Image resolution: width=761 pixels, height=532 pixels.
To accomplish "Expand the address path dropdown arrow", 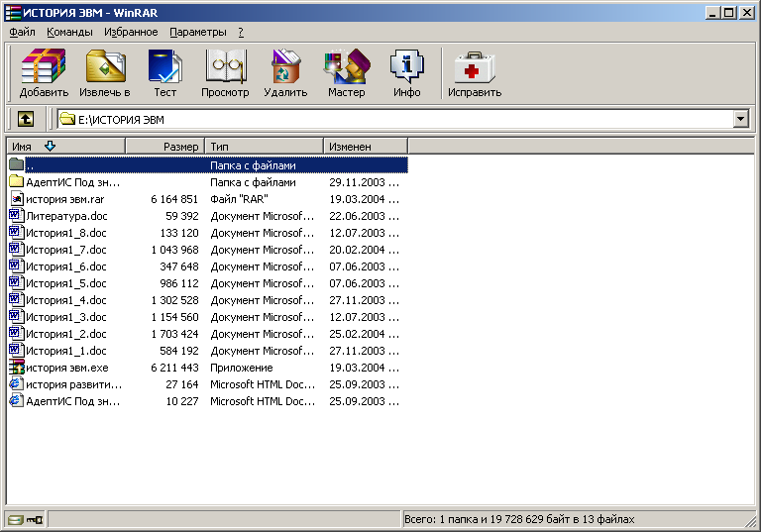I will [x=740, y=119].
